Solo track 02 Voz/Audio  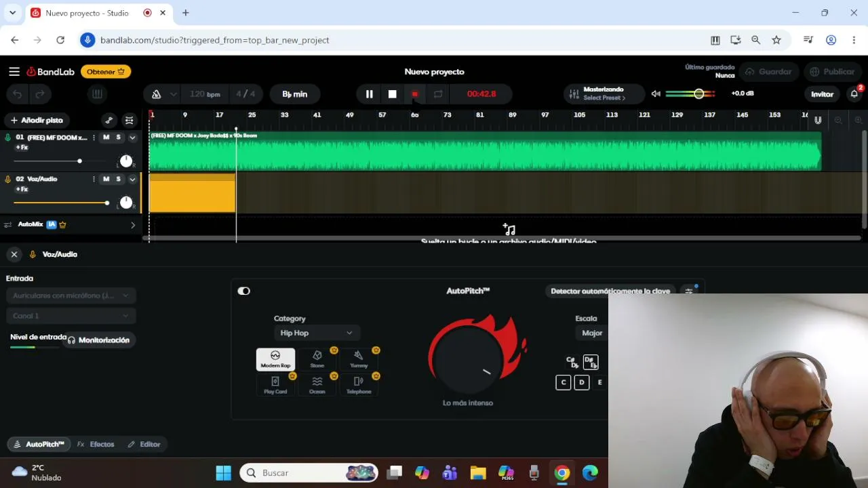point(118,179)
